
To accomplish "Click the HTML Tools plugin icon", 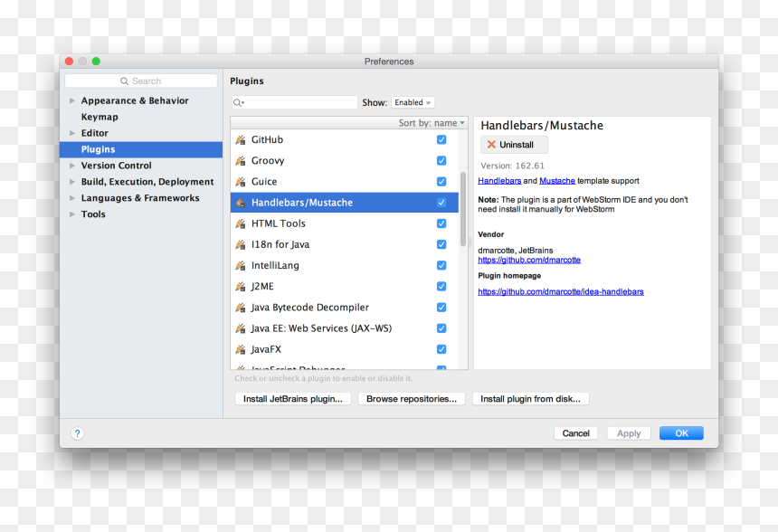I will click(241, 223).
